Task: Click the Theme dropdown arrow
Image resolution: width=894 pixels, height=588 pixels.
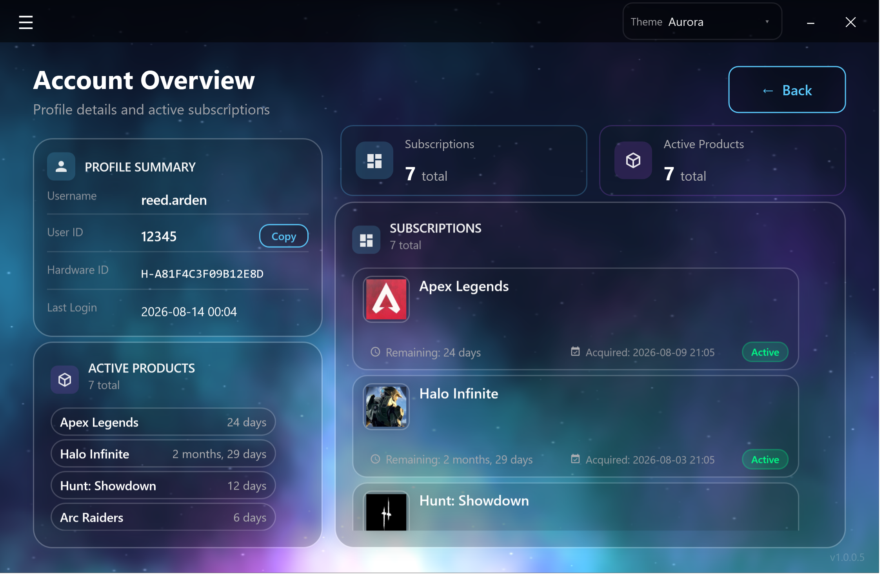Action: click(x=767, y=22)
